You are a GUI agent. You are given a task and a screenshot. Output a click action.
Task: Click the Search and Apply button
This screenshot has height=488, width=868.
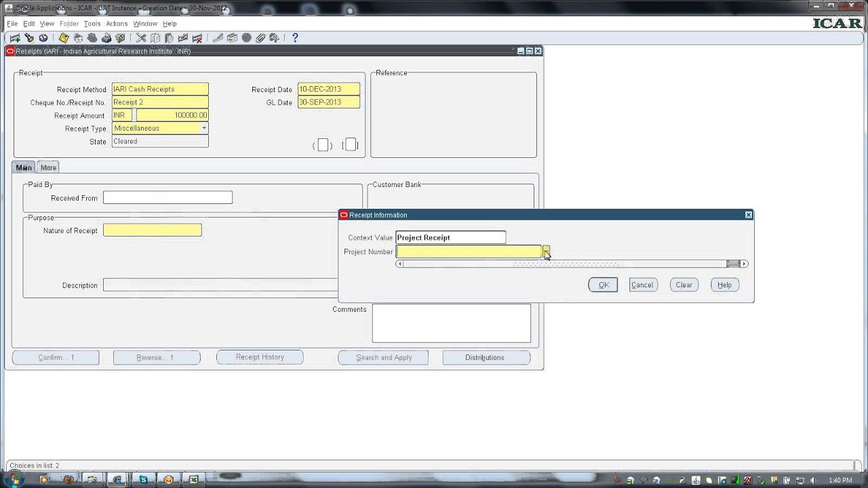click(x=383, y=357)
